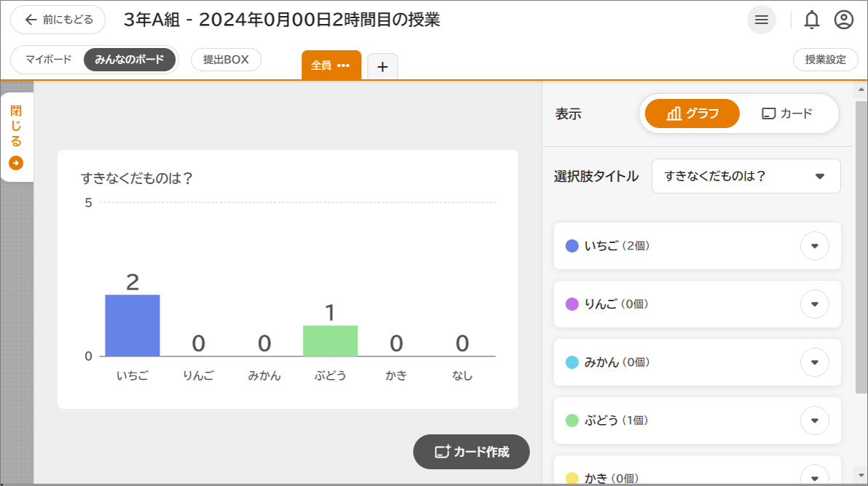Click the blue いちご bar in chart

[133, 326]
